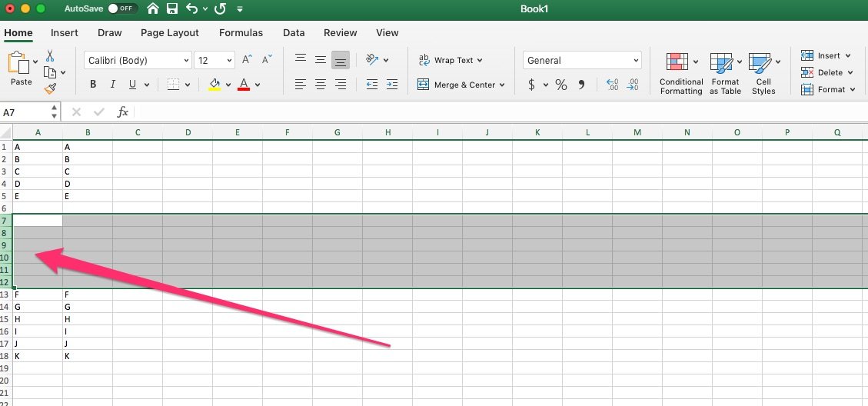Open Conditional Formatting

click(x=680, y=74)
